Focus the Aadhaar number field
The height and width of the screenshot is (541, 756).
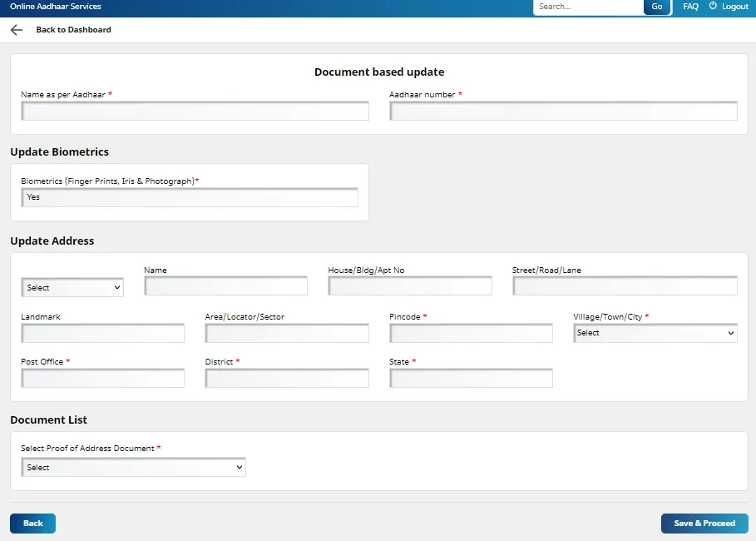pos(563,111)
